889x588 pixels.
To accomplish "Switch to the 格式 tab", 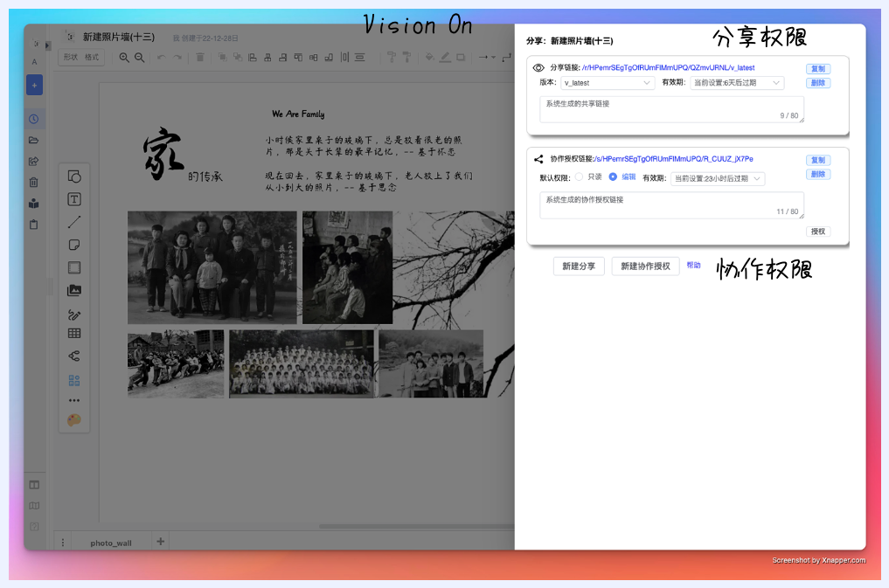I will [93, 58].
